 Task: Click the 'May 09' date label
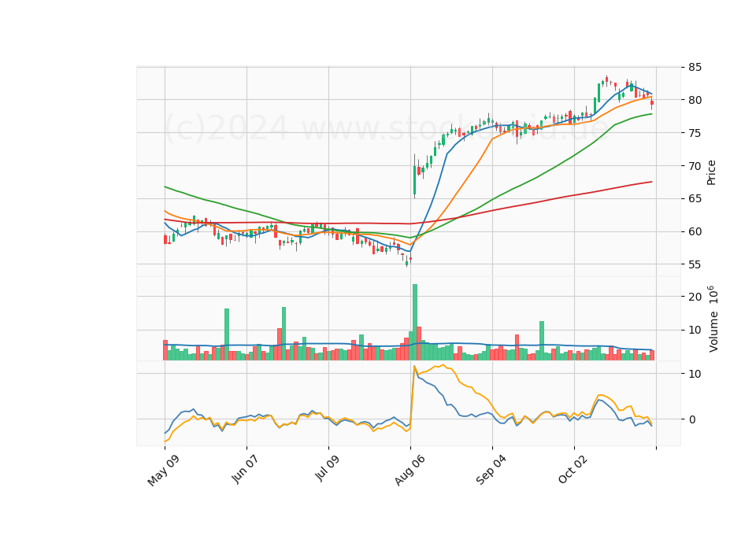tap(164, 471)
